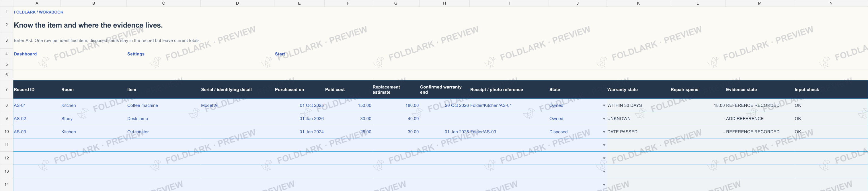
Task: Open State dropdown in row 13
Action: pos(604,171)
